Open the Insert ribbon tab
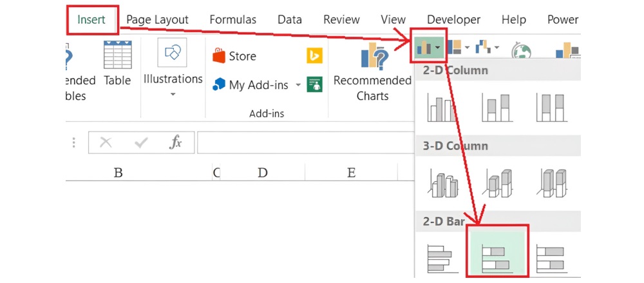 pyautogui.click(x=91, y=20)
